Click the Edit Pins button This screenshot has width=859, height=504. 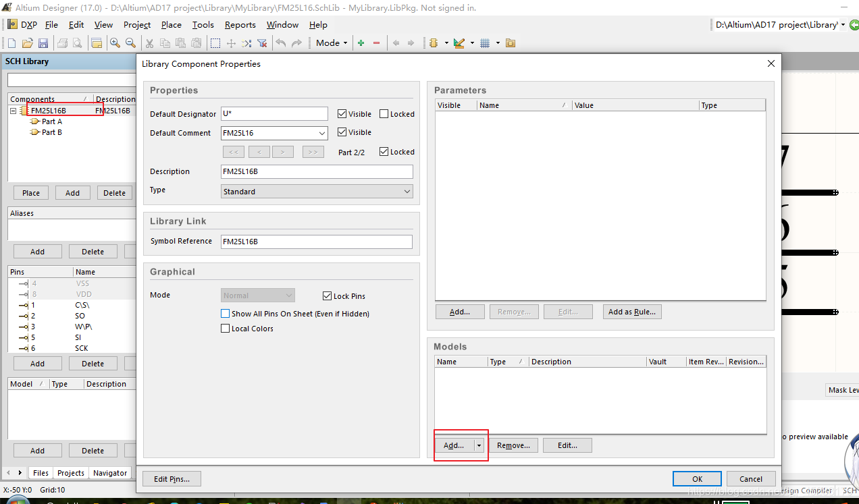172,479
